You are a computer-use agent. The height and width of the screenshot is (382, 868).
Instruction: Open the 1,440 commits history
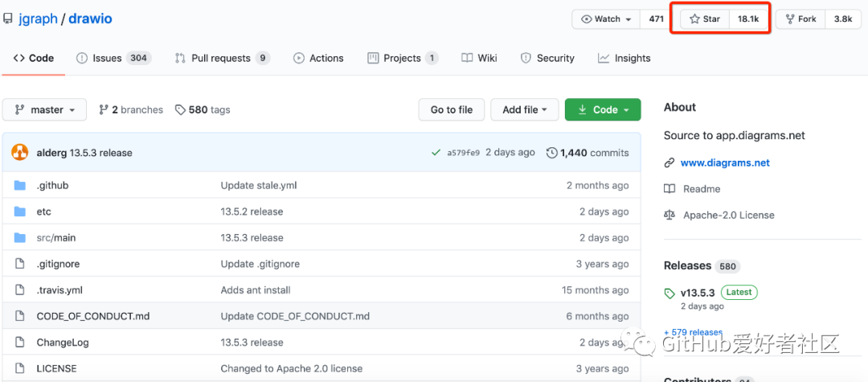pos(588,153)
